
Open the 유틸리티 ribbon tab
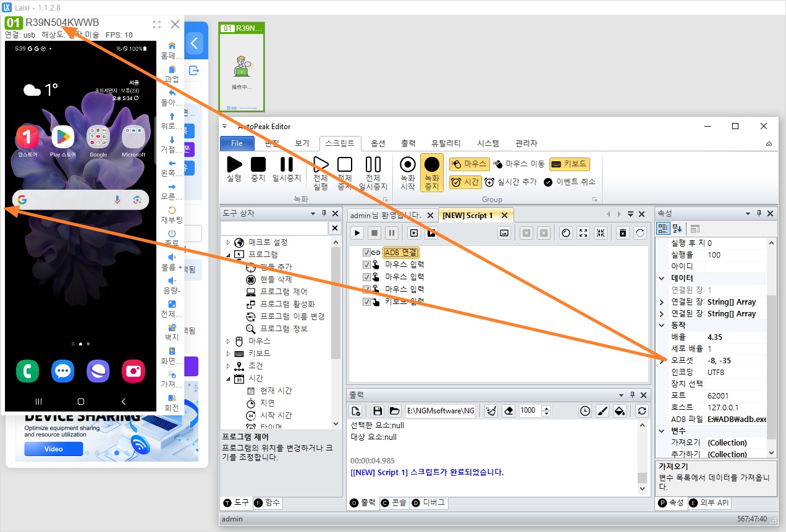click(446, 143)
